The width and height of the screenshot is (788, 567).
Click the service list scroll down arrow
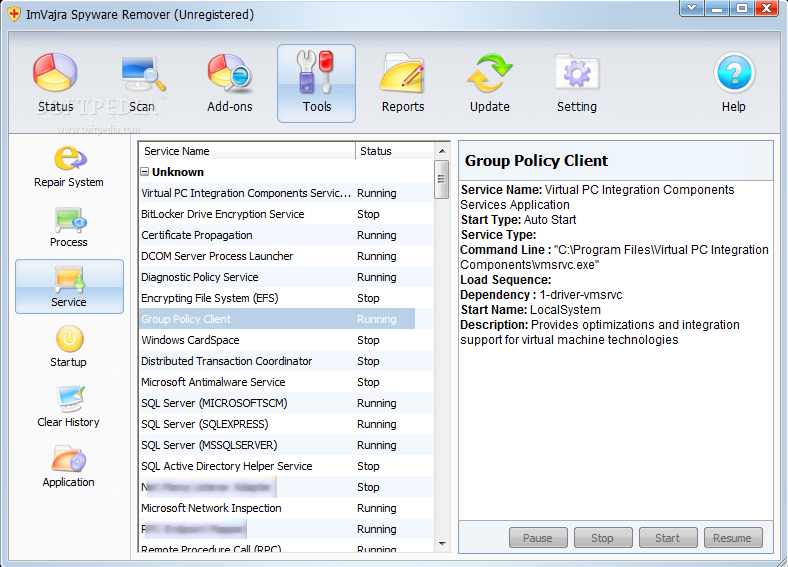(442, 544)
